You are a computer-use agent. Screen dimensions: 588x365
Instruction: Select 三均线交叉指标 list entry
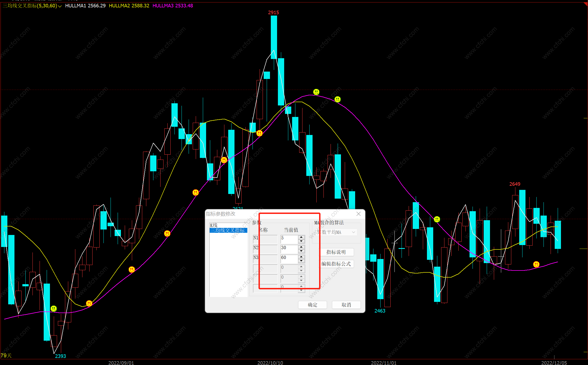[228, 230]
